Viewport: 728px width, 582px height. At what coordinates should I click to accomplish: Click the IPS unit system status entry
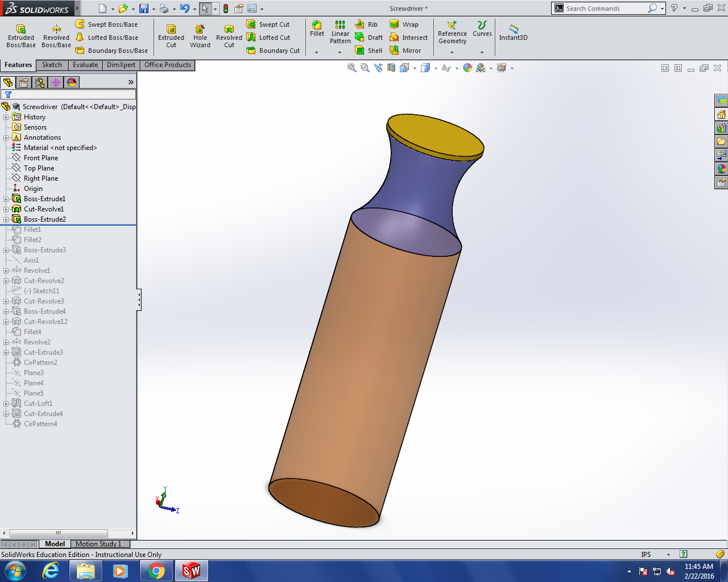click(x=646, y=555)
